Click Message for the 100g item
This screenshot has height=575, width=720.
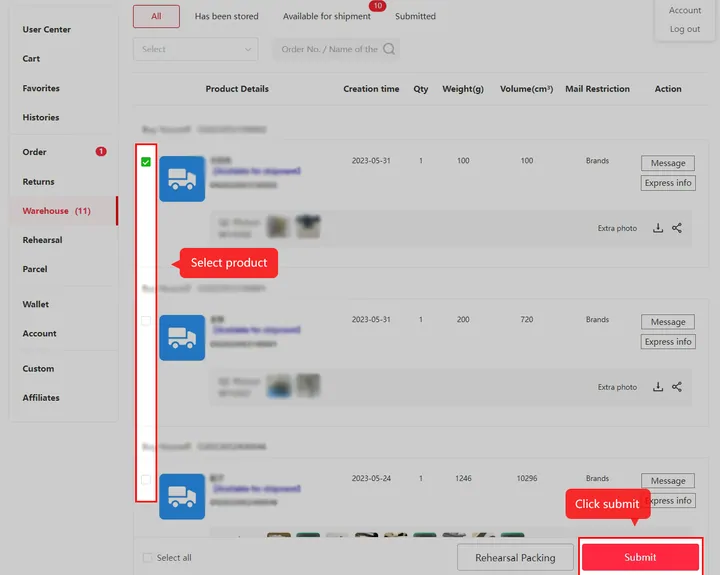[668, 163]
